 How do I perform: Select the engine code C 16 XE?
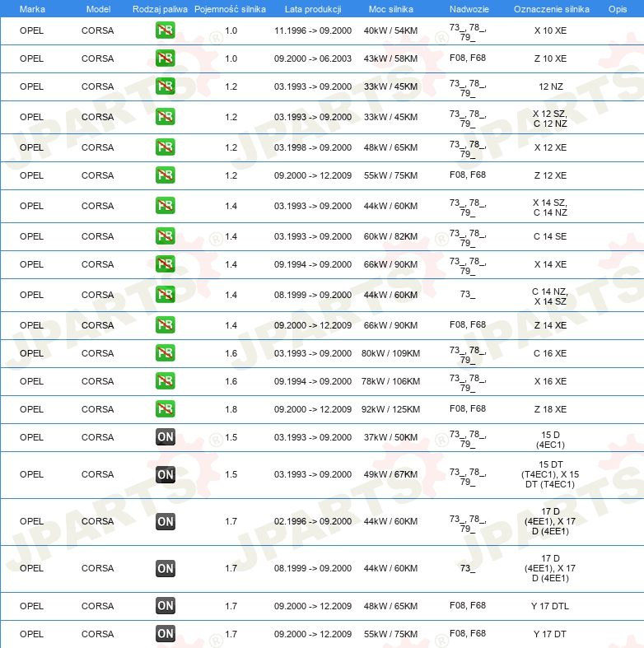pyautogui.click(x=550, y=353)
